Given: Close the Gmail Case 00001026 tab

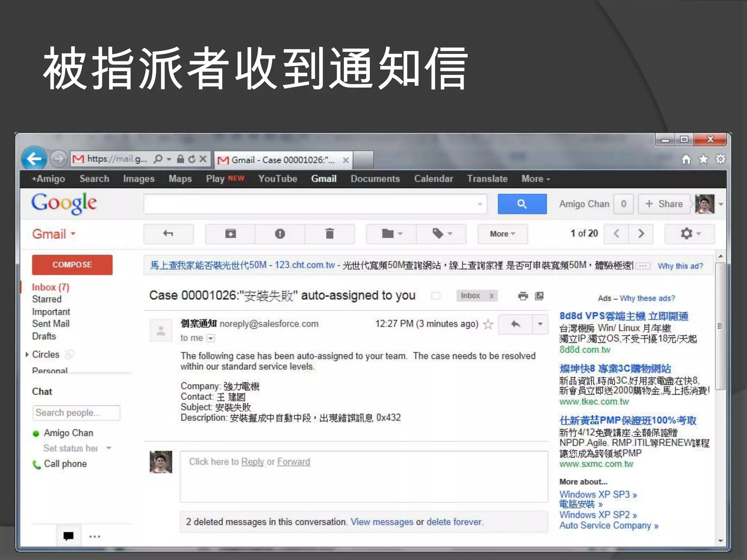Looking at the screenshot, I should tap(345, 160).
